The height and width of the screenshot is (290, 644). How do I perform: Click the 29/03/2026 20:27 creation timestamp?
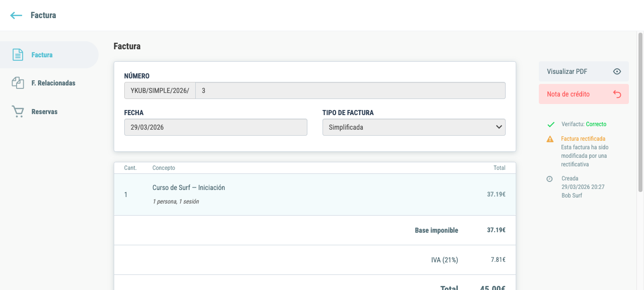pyautogui.click(x=583, y=187)
